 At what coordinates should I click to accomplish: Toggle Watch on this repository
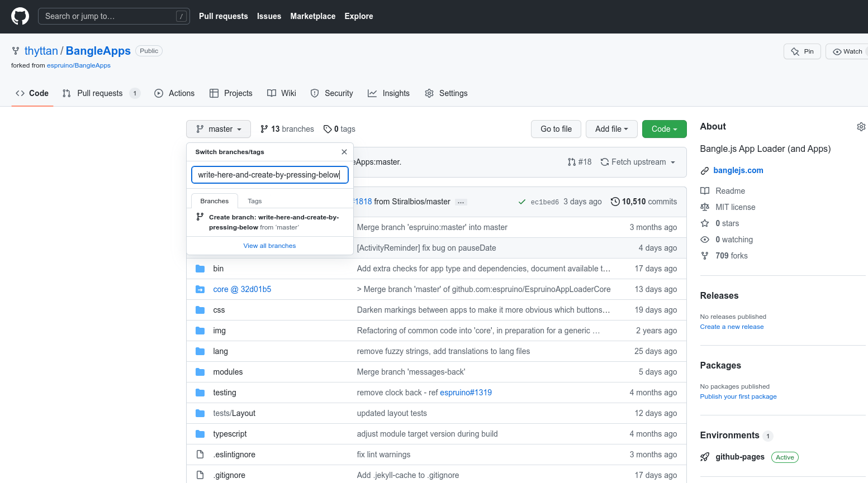tap(847, 51)
